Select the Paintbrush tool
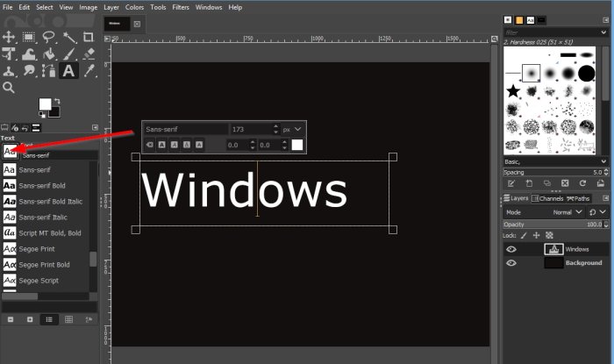 point(69,54)
